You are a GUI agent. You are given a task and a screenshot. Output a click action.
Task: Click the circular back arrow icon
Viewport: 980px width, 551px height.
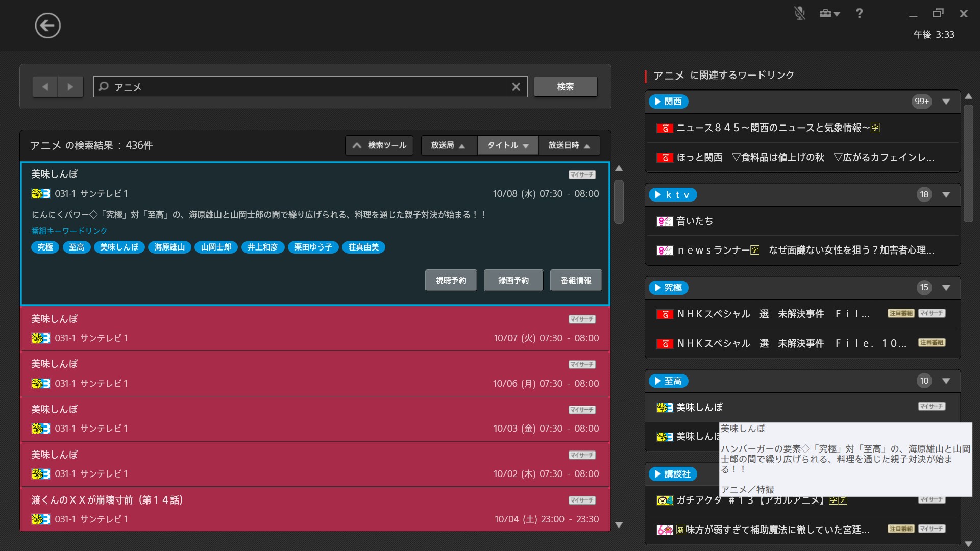point(47,26)
